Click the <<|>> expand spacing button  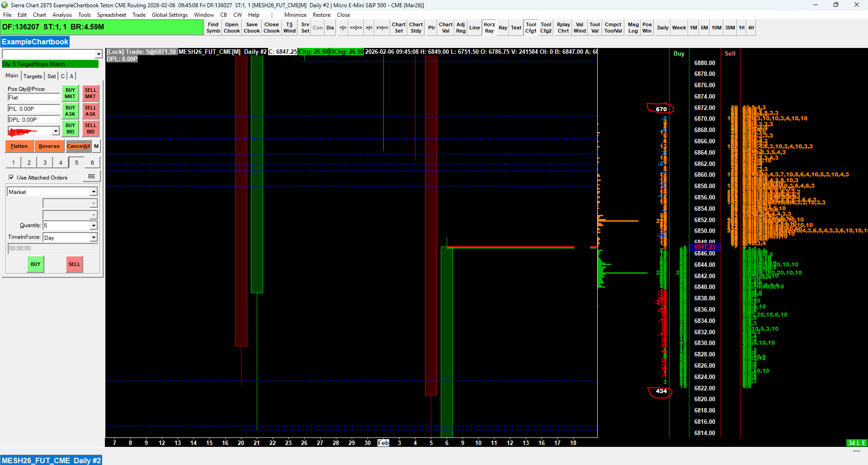click(356, 28)
